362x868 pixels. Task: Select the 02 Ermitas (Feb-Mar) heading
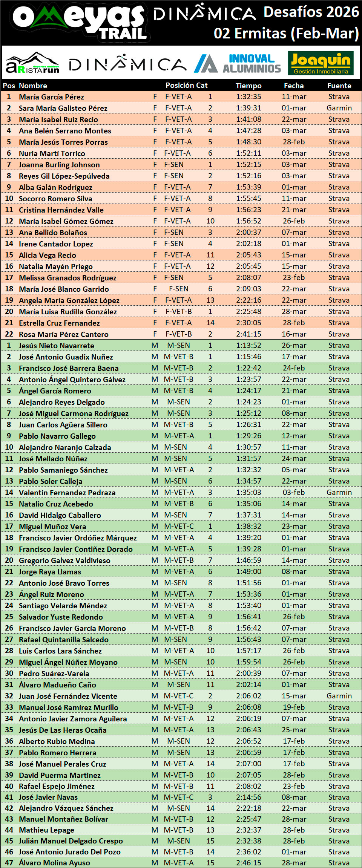(x=286, y=33)
